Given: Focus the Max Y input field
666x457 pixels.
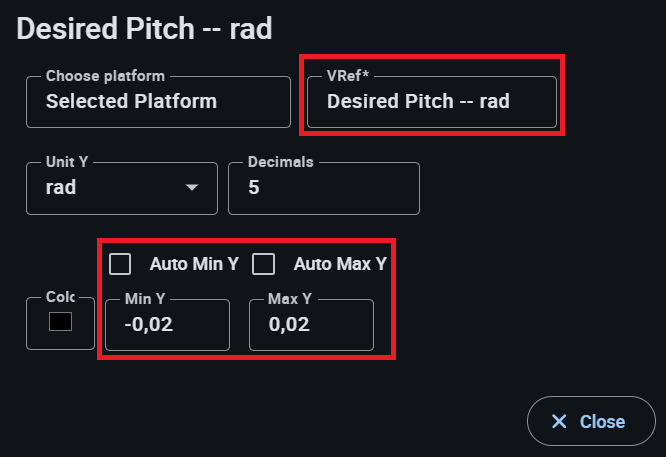Looking at the screenshot, I should (x=311, y=325).
